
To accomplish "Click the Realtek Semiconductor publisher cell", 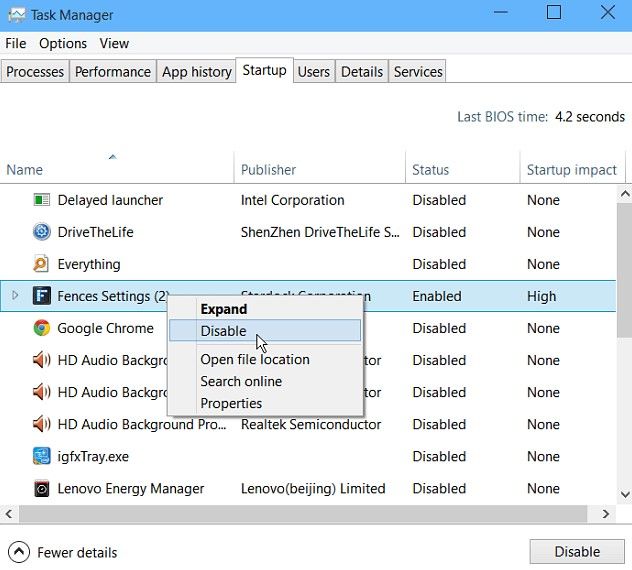I will [x=311, y=424].
